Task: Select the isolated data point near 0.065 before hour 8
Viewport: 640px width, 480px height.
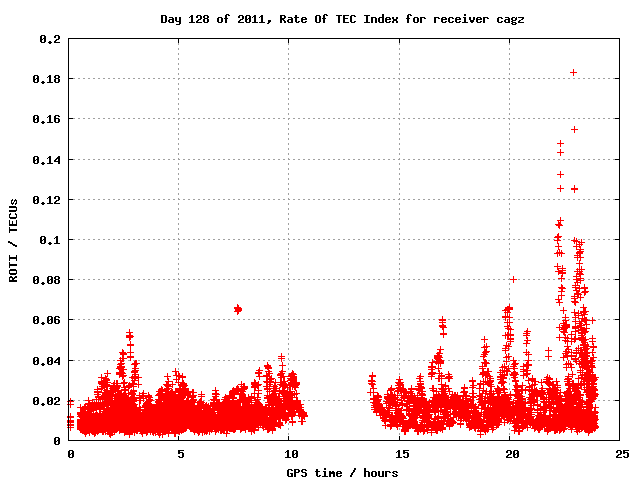Action: point(238,309)
